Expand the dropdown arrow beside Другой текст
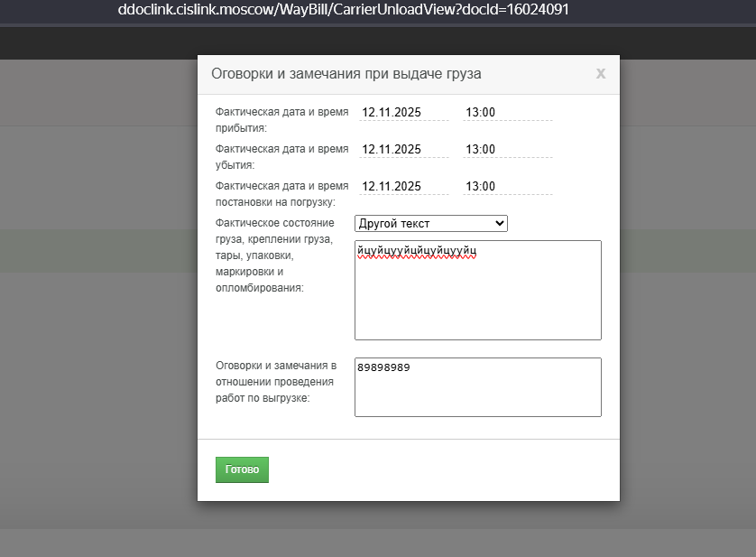The image size is (756, 557). [x=500, y=224]
